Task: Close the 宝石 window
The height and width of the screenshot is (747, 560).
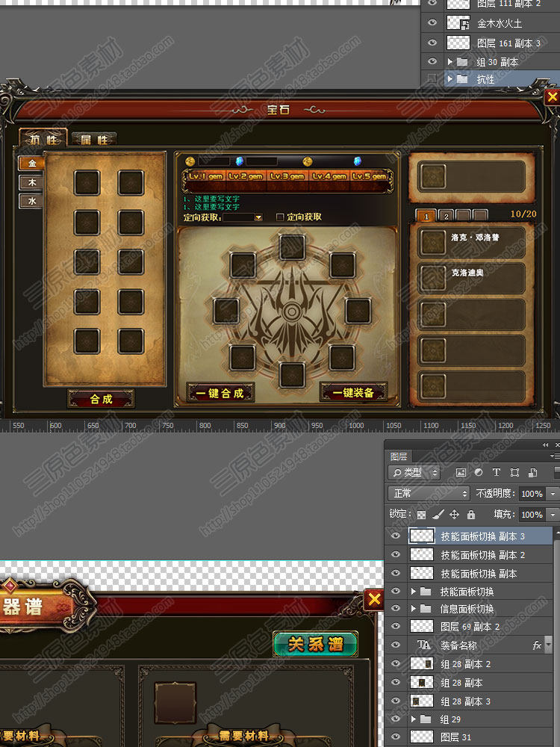Action: (552, 97)
